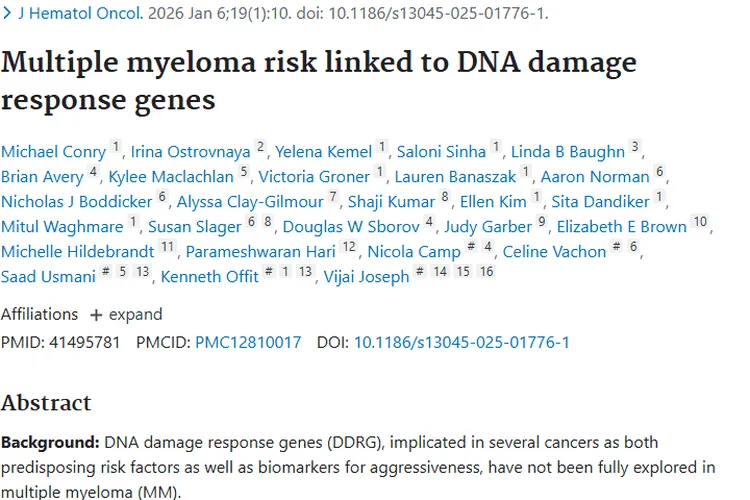Image resolution: width=750 pixels, height=500 pixels.
Task: Click the plus icon beside expand
Action: [x=97, y=315]
